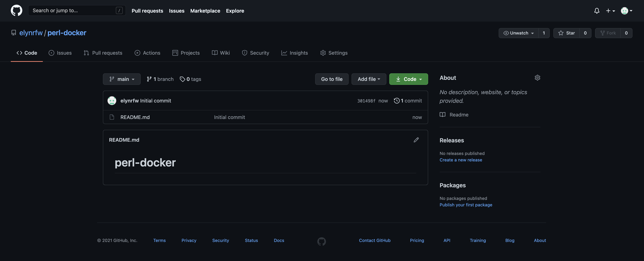The width and height of the screenshot is (644, 261).
Task: Click the Go to file button
Action: (x=332, y=79)
